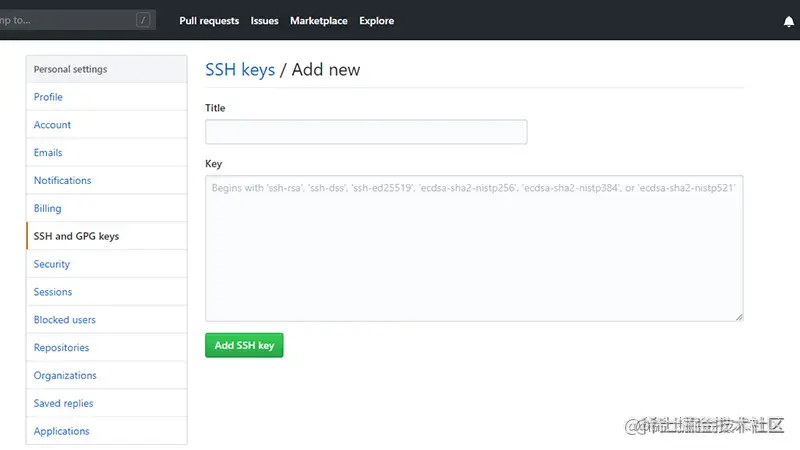Screen dimensions: 800x450
Task: Go to Billing settings
Action: coord(107,208)
